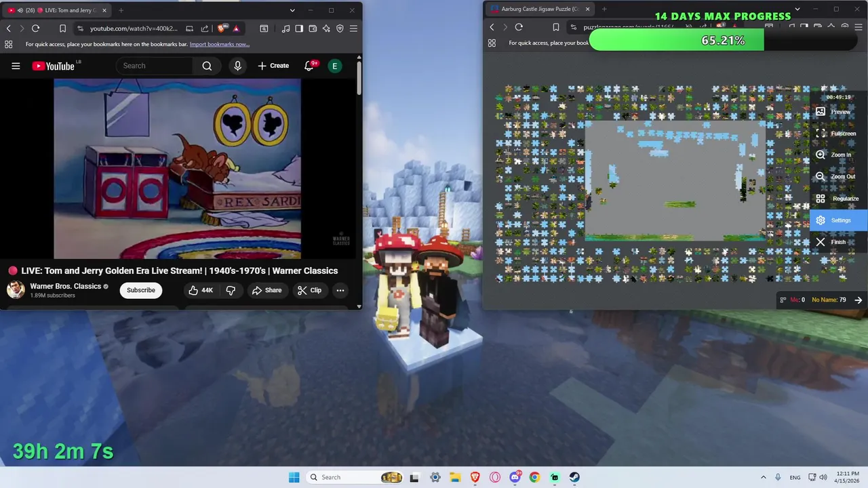
Task: Click the Windows taskbar Search box
Action: click(x=354, y=477)
